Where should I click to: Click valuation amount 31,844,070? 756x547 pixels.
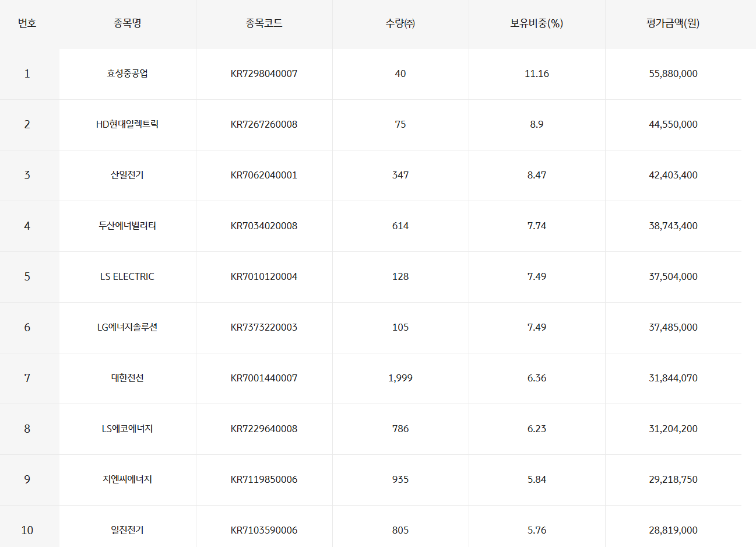[673, 378]
